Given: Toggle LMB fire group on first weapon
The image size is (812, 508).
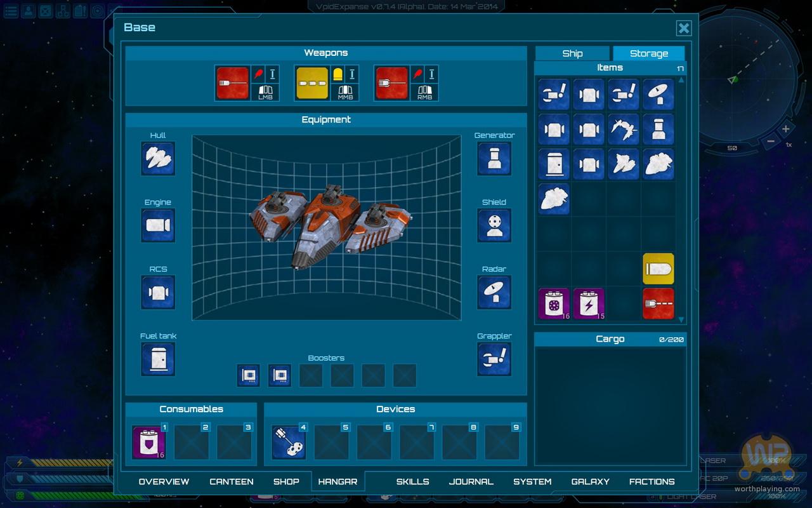Looking at the screenshot, I should pos(265,93).
